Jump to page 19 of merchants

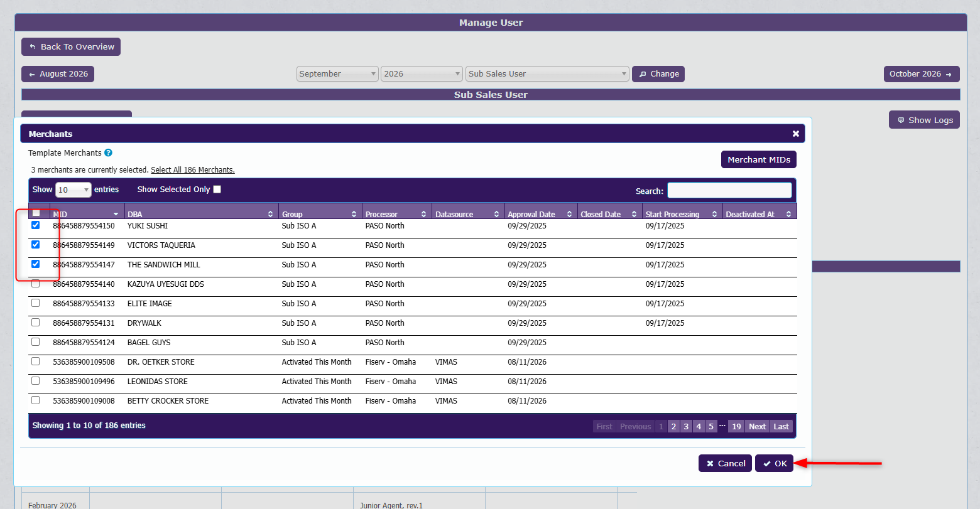click(736, 426)
